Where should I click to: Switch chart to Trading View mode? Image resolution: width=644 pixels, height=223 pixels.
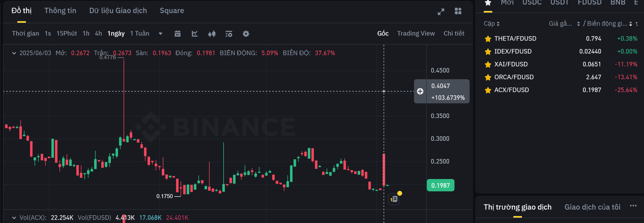[416, 33]
